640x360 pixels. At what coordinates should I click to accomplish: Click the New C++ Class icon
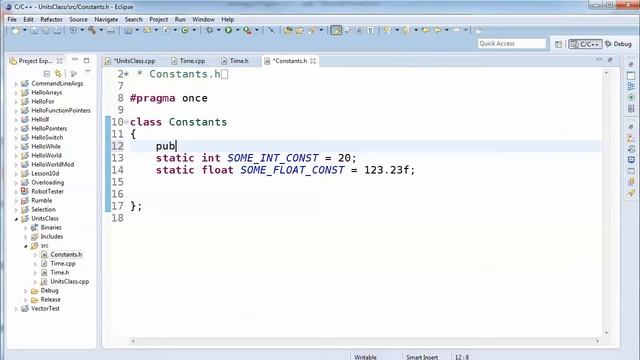point(185,30)
